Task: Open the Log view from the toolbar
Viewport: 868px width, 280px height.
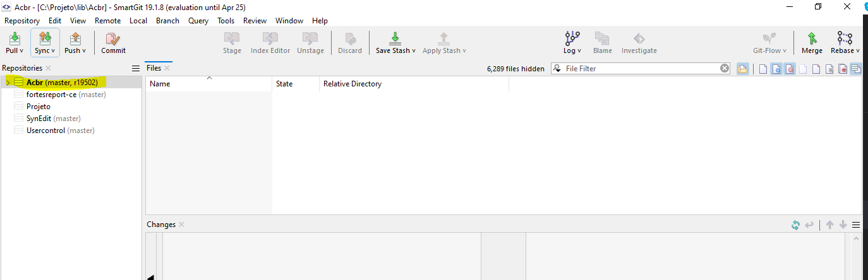Action: (572, 42)
